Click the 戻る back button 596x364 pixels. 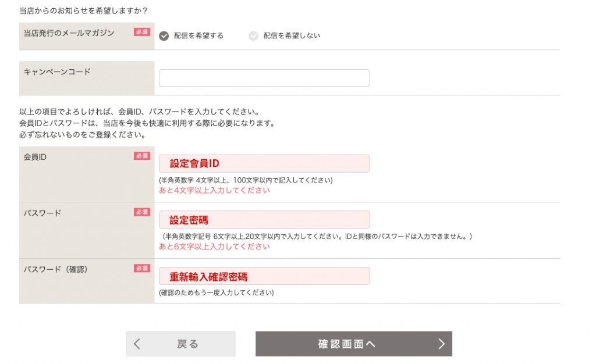click(x=180, y=344)
